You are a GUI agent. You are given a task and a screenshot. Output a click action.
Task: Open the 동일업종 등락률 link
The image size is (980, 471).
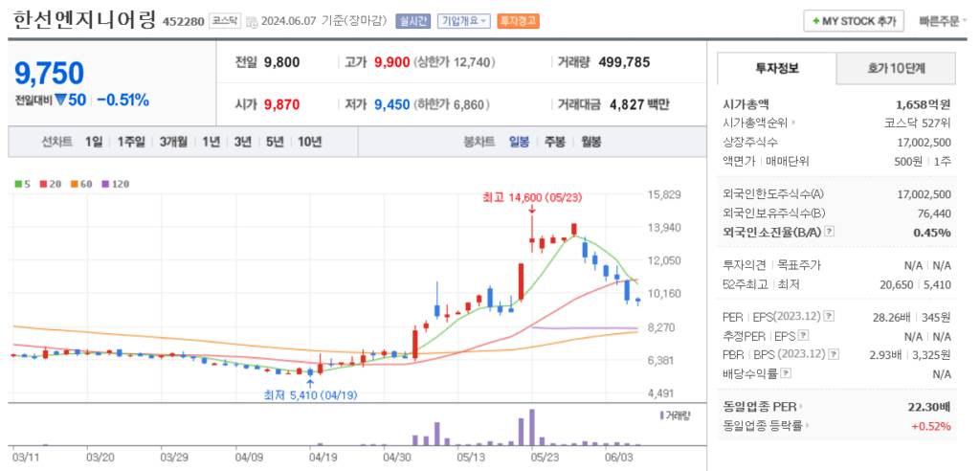(766, 426)
